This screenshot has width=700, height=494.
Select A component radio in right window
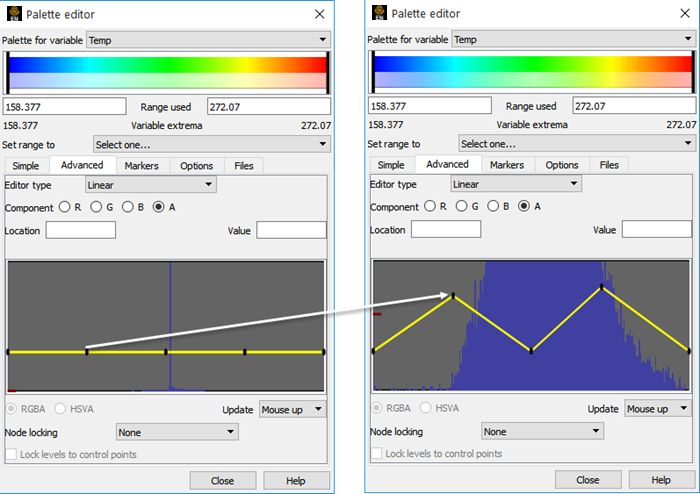[524, 206]
